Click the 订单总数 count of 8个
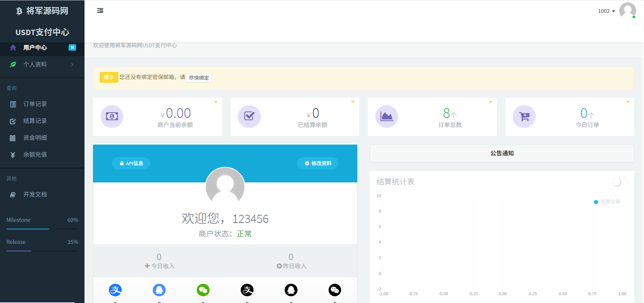The width and height of the screenshot is (644, 303). pyautogui.click(x=450, y=113)
